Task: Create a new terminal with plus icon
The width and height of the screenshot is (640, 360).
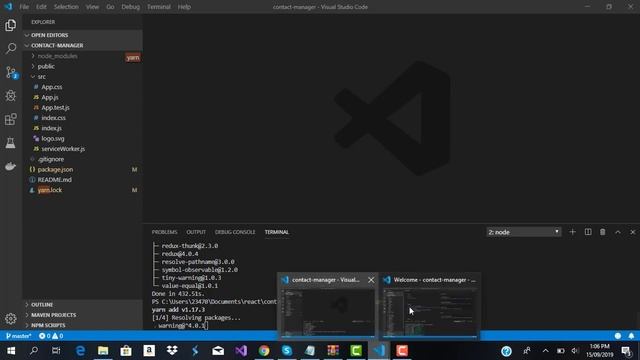Action: (572, 232)
